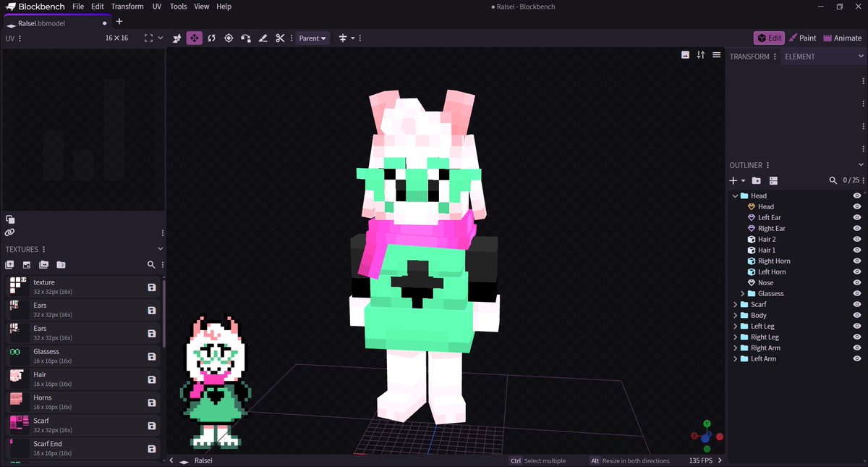This screenshot has height=467, width=868.
Task: Search the Outliner with magnifier icon
Action: (833, 180)
